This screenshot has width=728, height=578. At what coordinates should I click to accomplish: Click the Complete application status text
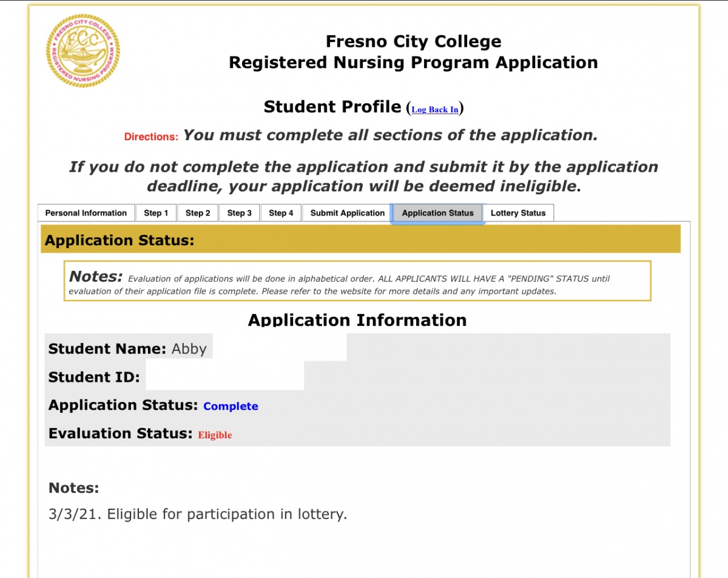click(x=231, y=406)
